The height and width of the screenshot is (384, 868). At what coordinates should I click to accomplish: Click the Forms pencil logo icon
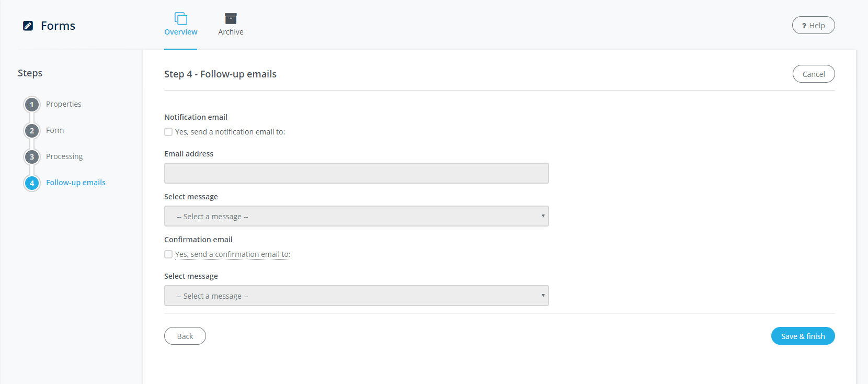click(28, 26)
